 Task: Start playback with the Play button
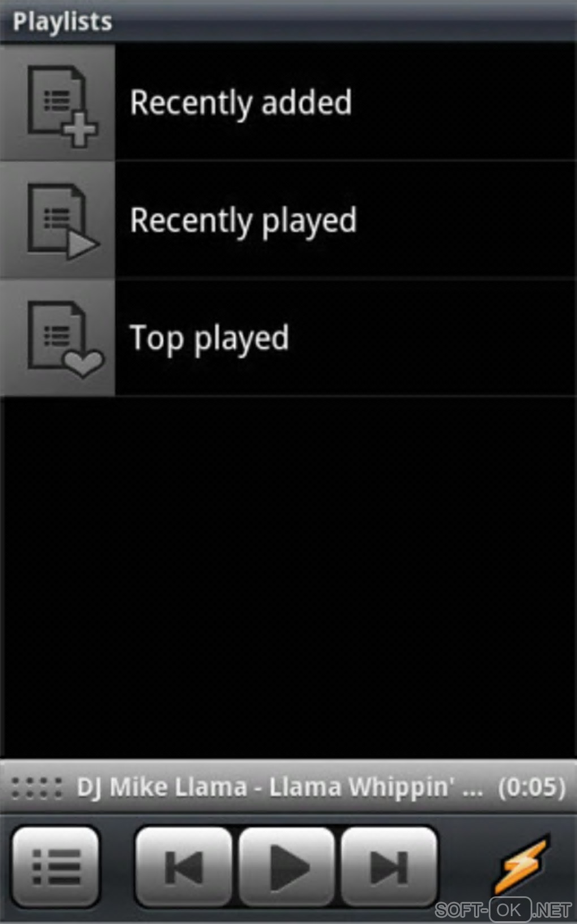coord(287,866)
